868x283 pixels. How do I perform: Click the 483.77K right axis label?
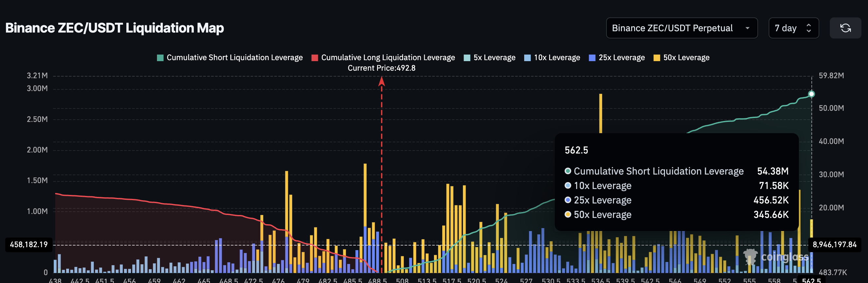point(832,272)
